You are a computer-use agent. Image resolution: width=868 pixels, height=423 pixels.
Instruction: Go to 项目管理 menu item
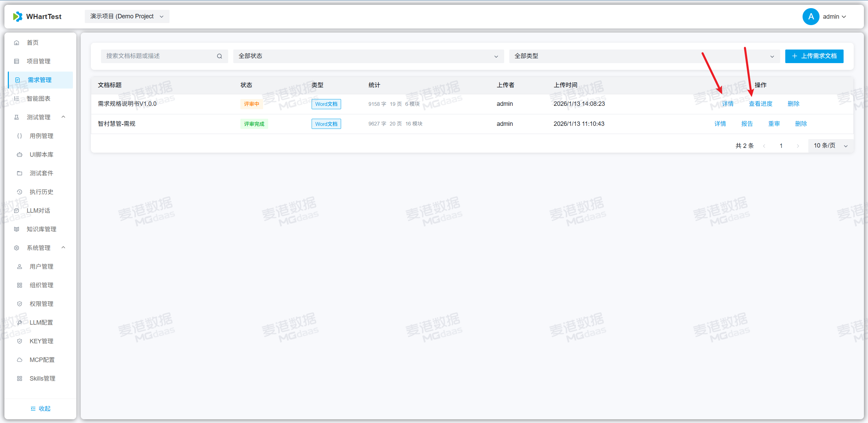[x=39, y=61]
